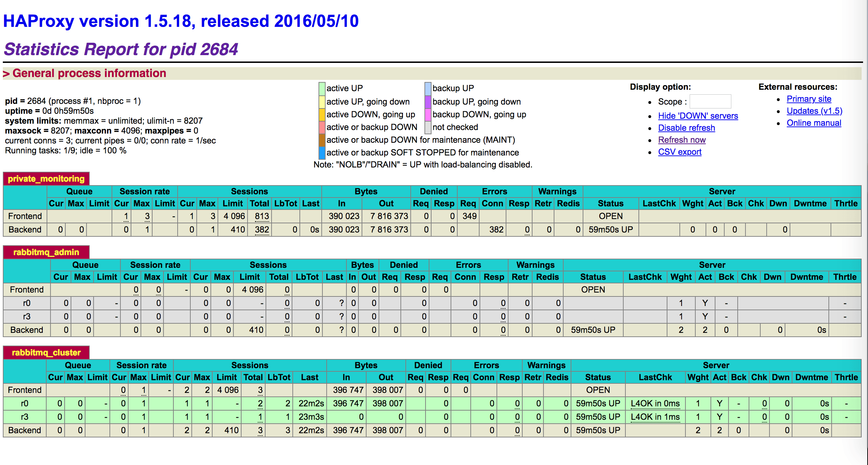
Task: Open the CSV export link
Action: [x=679, y=152]
